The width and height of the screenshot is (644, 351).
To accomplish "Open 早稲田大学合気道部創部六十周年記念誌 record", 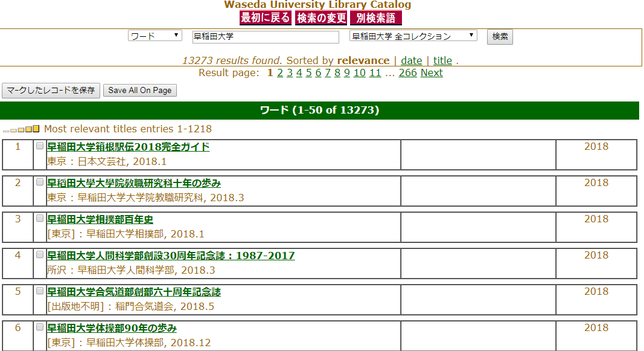I will [134, 292].
